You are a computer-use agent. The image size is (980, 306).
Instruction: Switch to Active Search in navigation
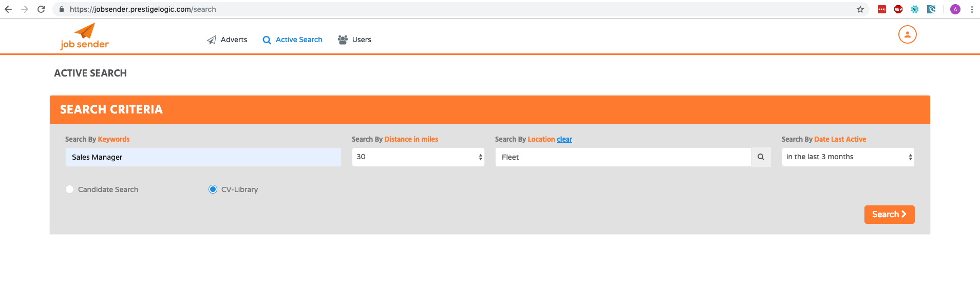click(292, 40)
